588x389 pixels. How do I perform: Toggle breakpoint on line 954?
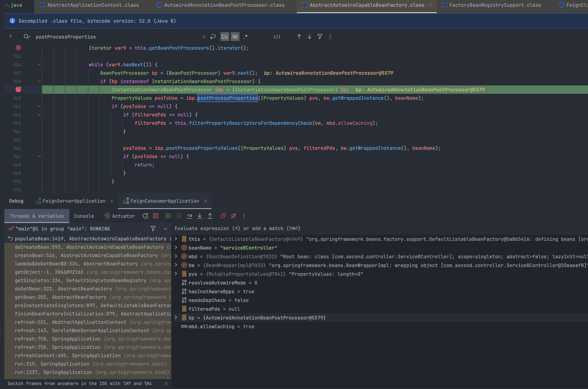point(18,48)
